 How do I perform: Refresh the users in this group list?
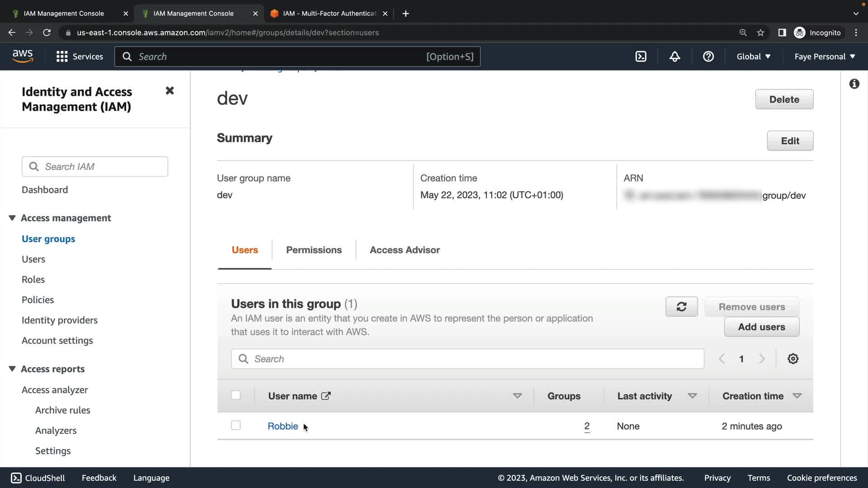(x=681, y=307)
